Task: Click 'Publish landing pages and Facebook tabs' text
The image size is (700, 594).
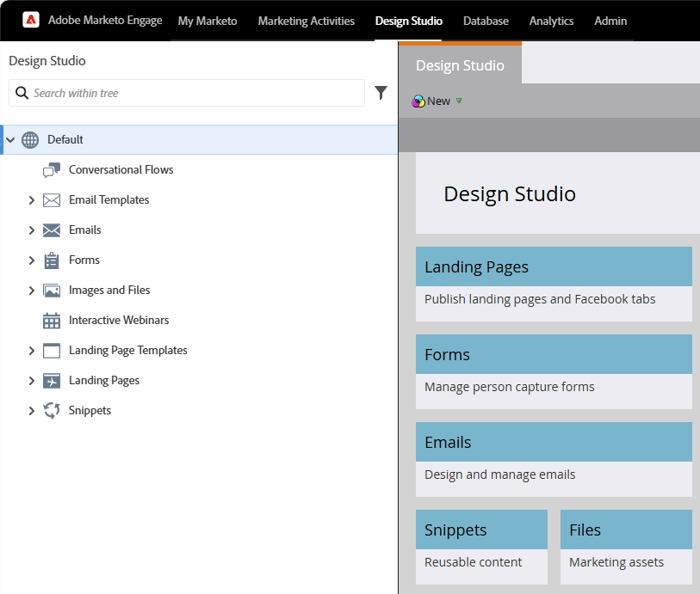Action: click(540, 299)
